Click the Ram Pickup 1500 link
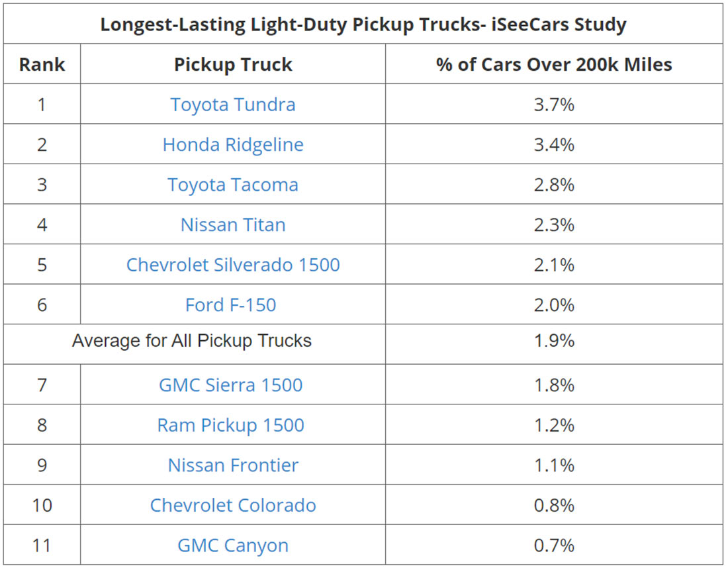Viewport: 728px width, 568px height. coord(231,425)
